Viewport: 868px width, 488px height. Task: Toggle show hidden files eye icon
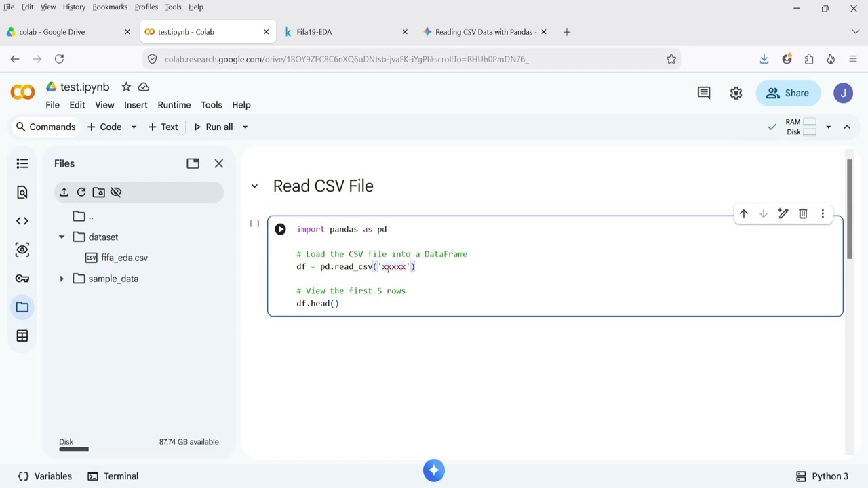click(116, 192)
